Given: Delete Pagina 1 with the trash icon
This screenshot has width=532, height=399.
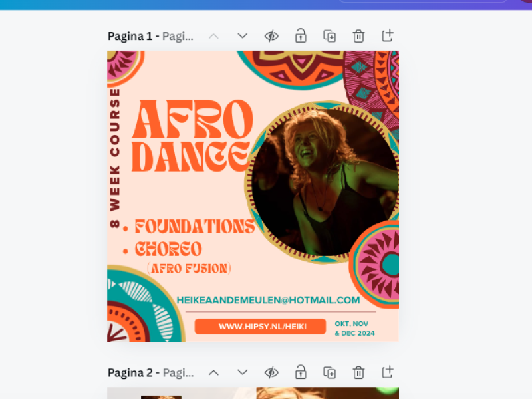Looking at the screenshot, I should pos(358,35).
